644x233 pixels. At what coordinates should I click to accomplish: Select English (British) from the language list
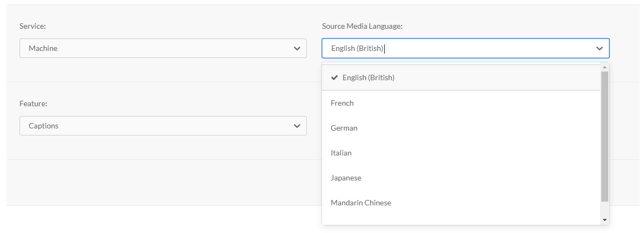click(x=368, y=77)
